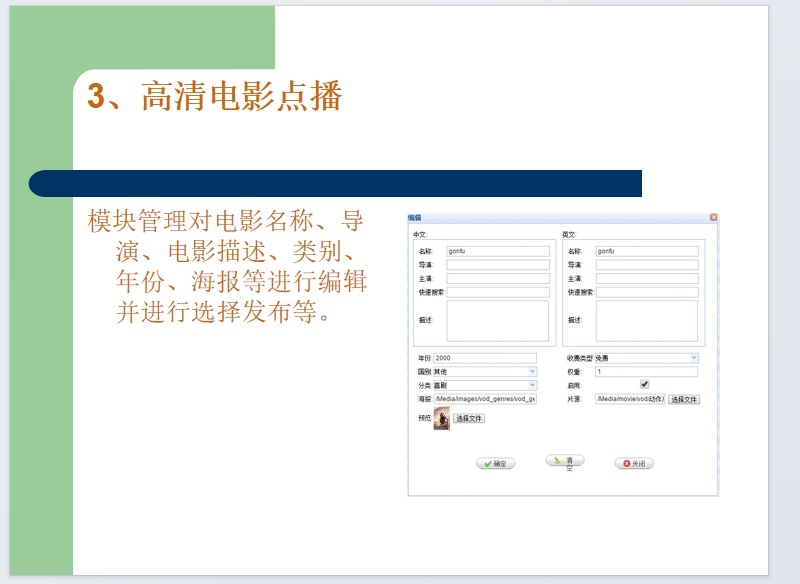
Task: Focus the 中文 快速搜索 input field
Action: (x=498, y=292)
